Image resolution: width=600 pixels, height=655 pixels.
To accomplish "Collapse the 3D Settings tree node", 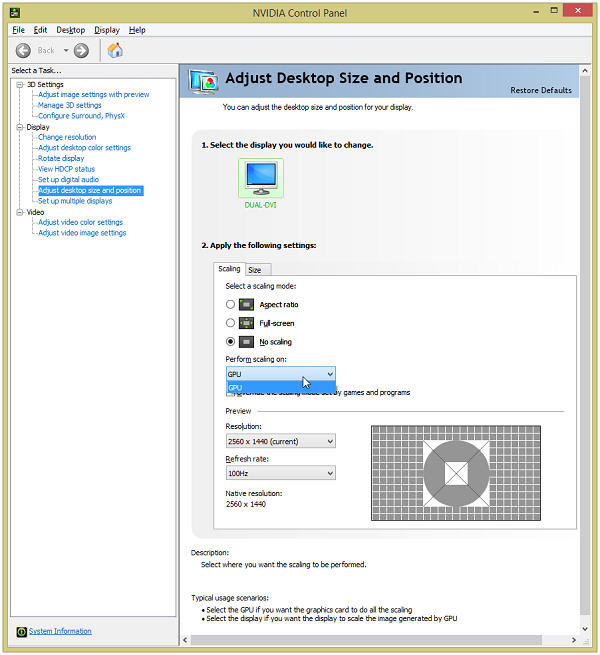I will click(20, 85).
